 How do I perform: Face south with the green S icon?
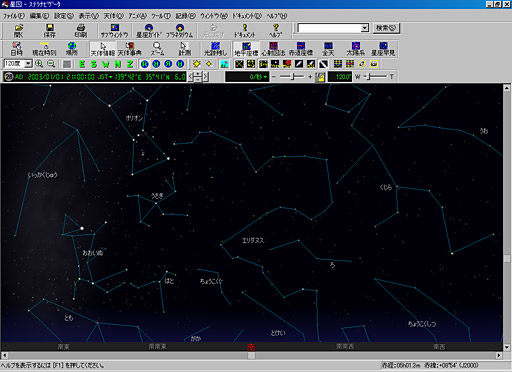click(x=94, y=64)
